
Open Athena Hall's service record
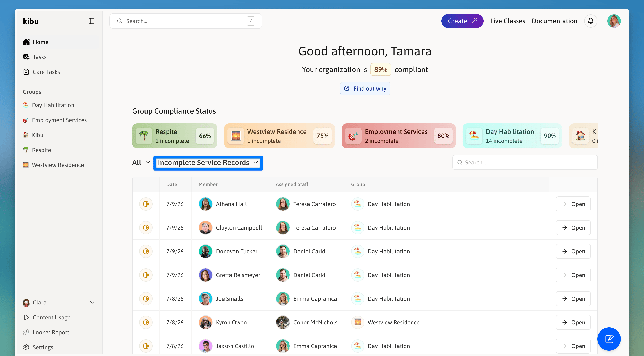coord(573,204)
